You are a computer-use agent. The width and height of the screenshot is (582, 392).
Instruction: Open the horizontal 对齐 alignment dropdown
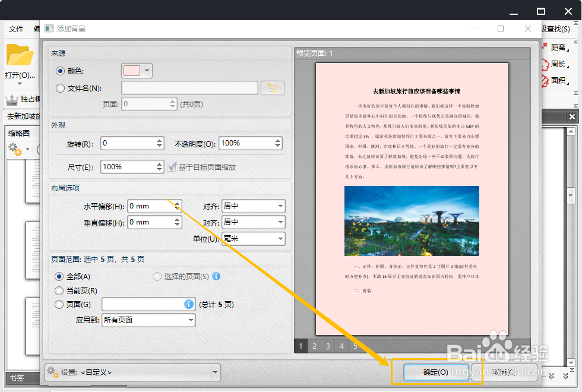tap(254, 206)
